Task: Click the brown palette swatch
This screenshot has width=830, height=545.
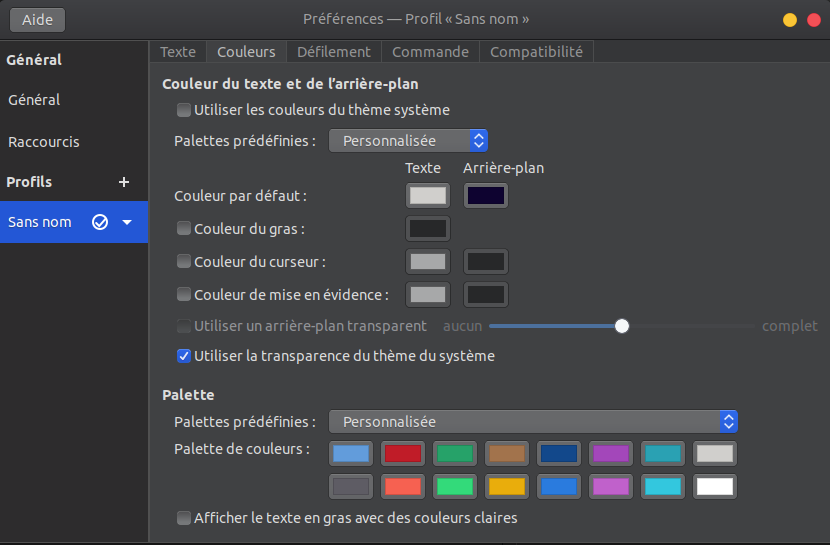Action: [507, 453]
